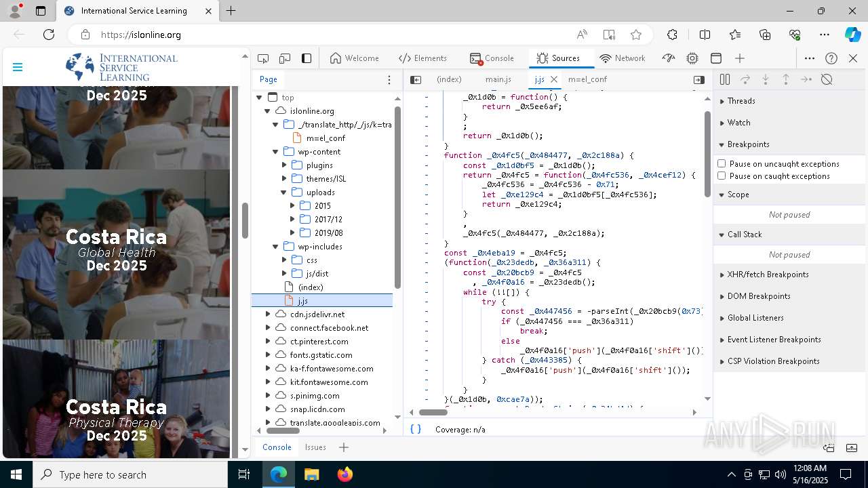Image resolution: width=868 pixels, height=488 pixels.
Task: Switch to the Elements tab
Action: (422, 58)
